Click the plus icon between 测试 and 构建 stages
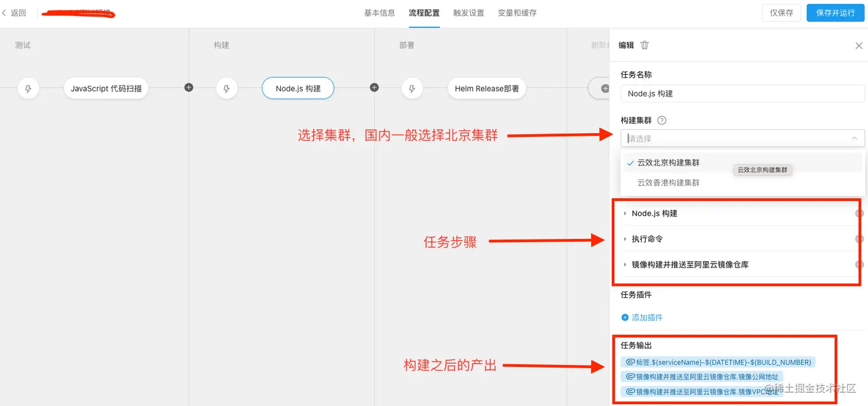868x406 pixels. point(189,88)
